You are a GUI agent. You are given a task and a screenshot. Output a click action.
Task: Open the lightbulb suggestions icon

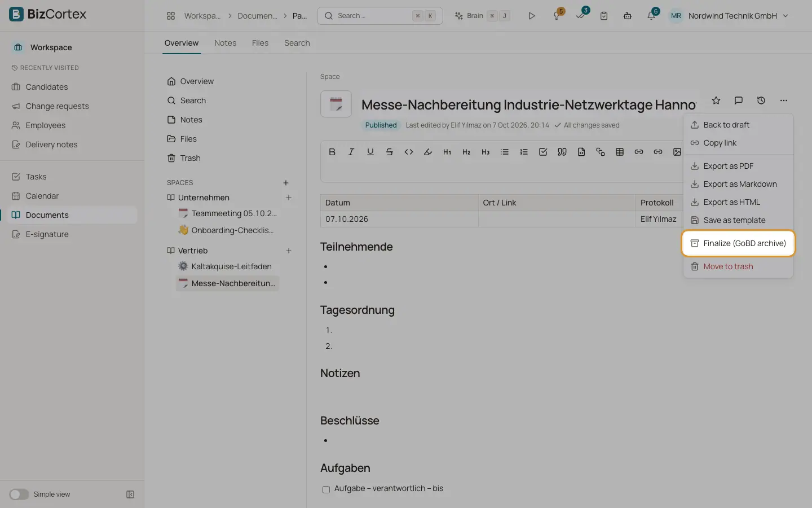(x=557, y=16)
